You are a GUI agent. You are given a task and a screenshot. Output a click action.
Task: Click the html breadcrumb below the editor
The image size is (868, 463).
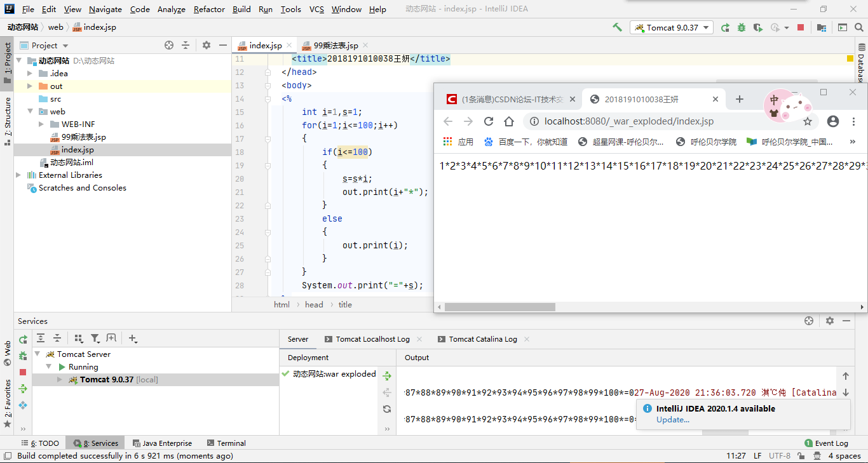click(281, 304)
